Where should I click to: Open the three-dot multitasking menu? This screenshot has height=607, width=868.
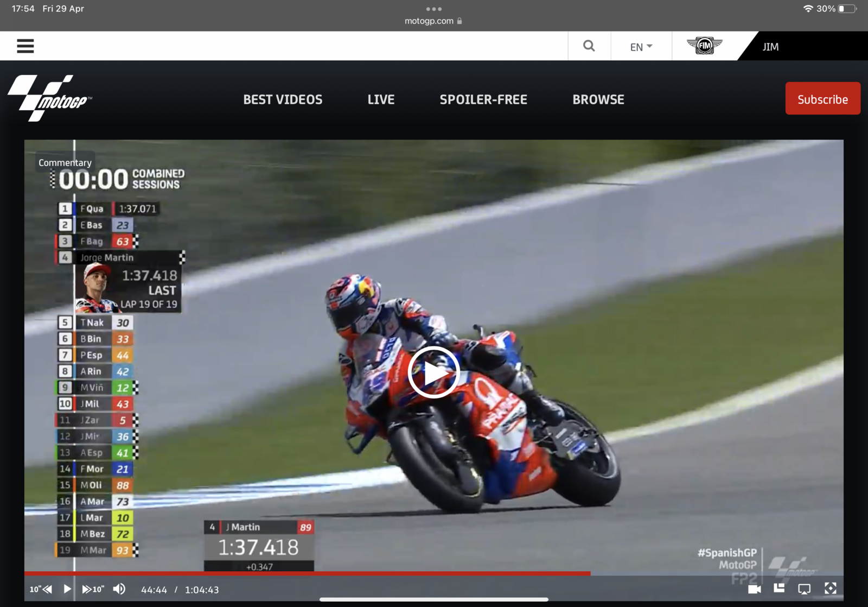pos(433,9)
